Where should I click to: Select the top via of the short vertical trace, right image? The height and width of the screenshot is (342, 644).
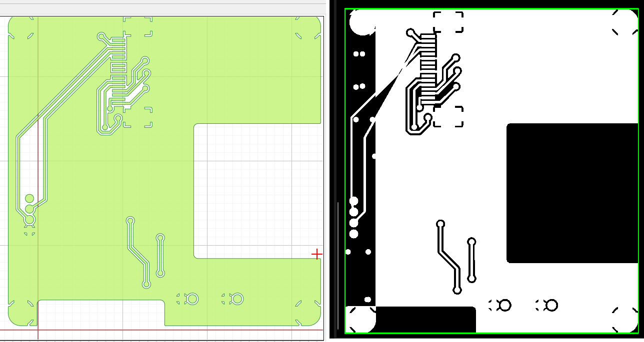pos(471,242)
